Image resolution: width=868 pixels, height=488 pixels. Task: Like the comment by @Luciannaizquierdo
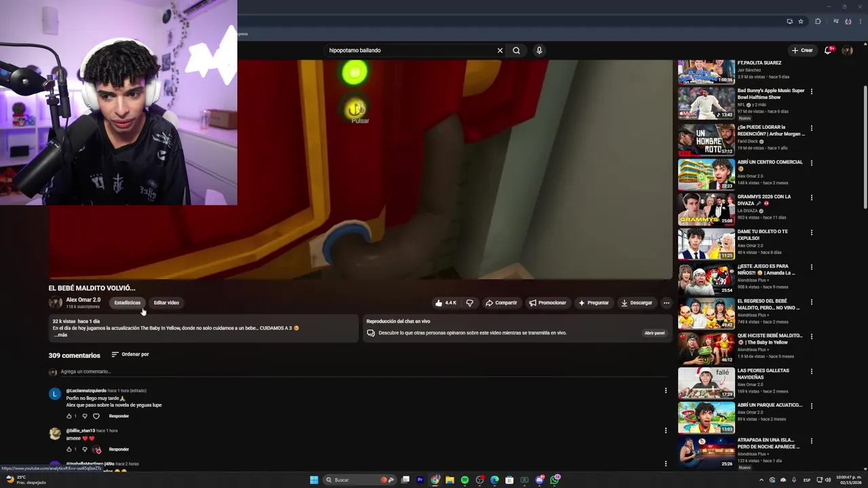point(69,416)
